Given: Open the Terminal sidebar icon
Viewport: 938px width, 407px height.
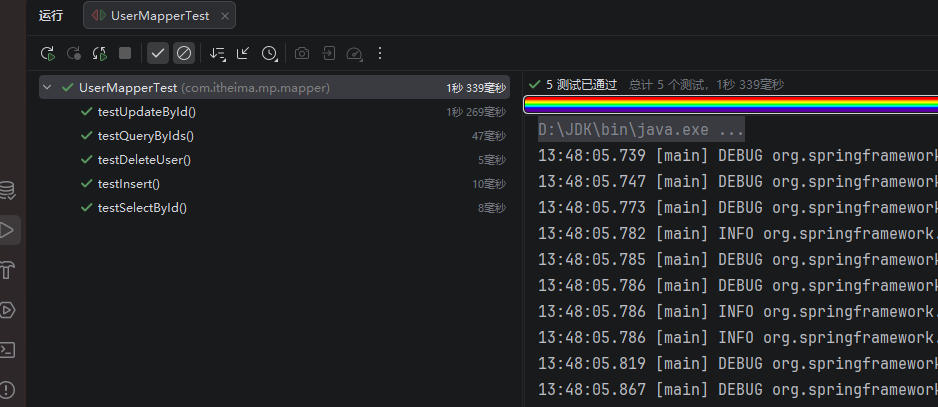Looking at the screenshot, I should (7, 350).
